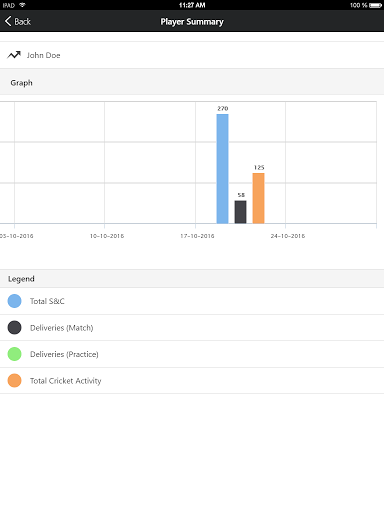
Task: Tap the 10-10-2016 axis date label
Action: coord(107,236)
